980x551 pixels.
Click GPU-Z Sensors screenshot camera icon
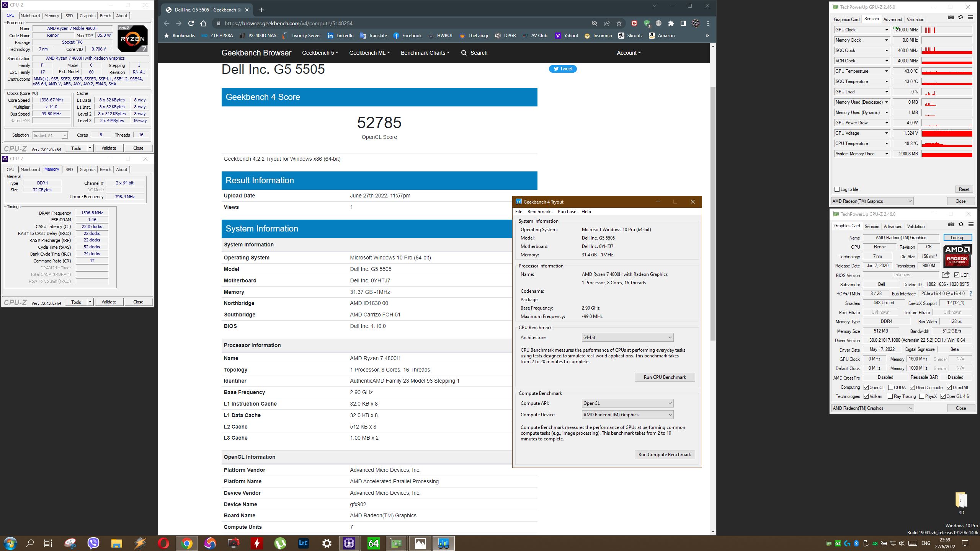pyautogui.click(x=951, y=17)
